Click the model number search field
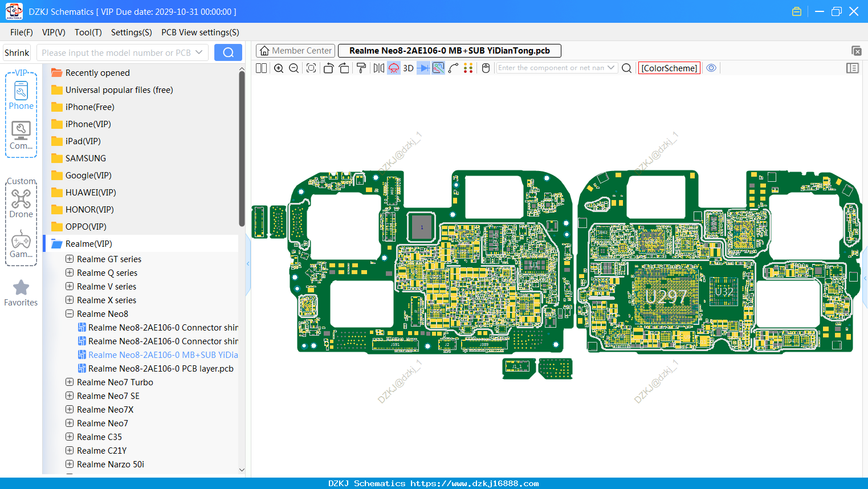 point(116,53)
